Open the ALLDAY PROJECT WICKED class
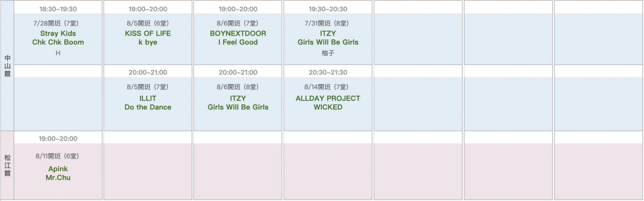Viewport: 644px width, 201px height. 328,103
